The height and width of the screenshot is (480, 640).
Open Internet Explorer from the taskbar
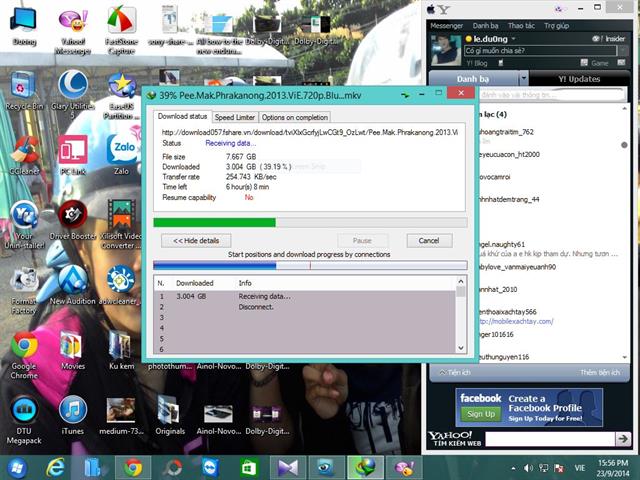[x=55, y=467]
